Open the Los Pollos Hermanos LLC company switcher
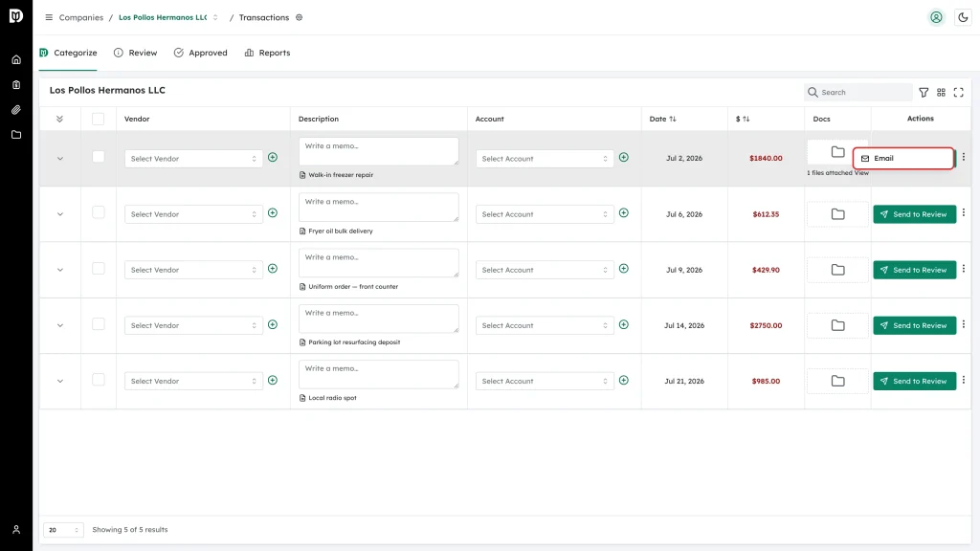980x551 pixels. point(168,17)
